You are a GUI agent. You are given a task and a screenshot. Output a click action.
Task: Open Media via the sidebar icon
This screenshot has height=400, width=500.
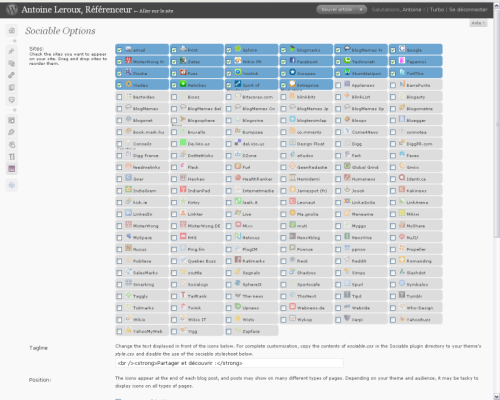click(x=12, y=63)
